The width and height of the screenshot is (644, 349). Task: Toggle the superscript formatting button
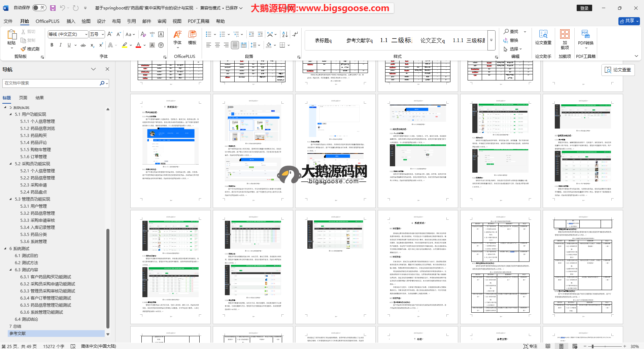click(101, 45)
